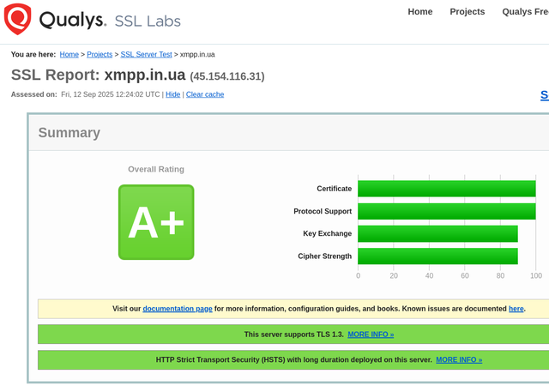Follow the Projects breadcrumb link
Screen dimensions: 549x392
pyautogui.click(x=100, y=54)
